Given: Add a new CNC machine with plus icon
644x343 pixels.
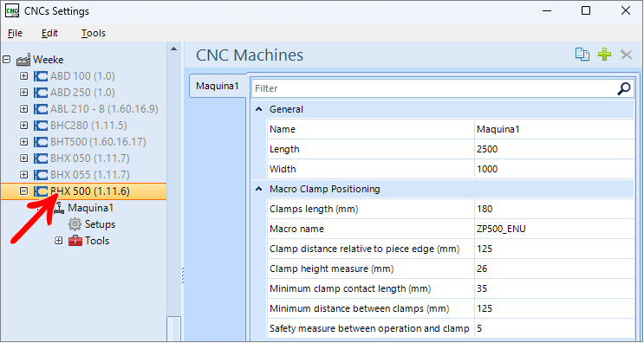Looking at the screenshot, I should click(x=604, y=55).
